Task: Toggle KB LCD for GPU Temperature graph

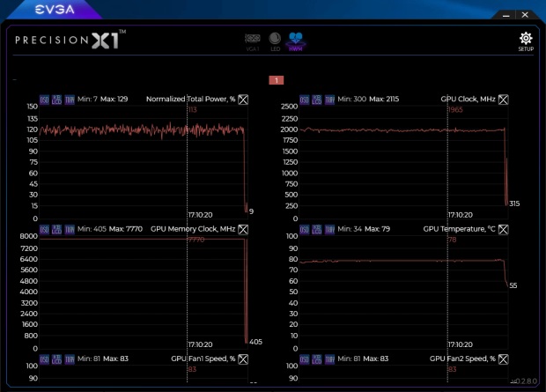Action: (317, 229)
